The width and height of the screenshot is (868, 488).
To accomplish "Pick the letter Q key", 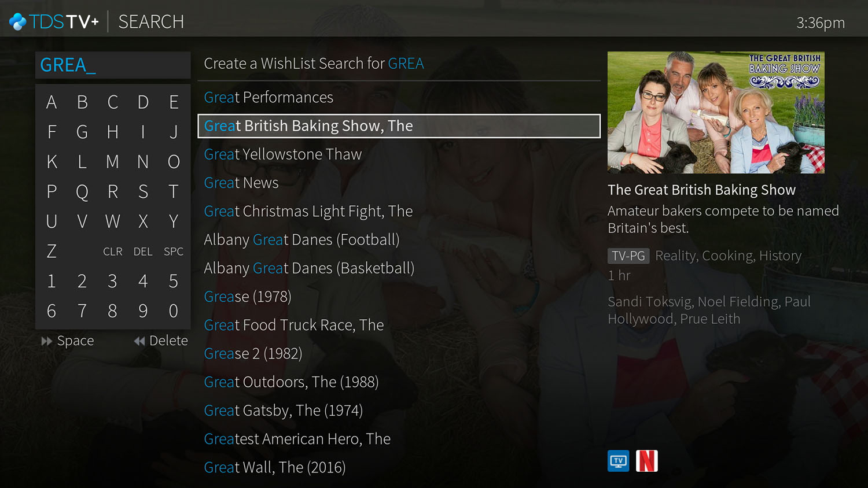I will click(x=82, y=192).
